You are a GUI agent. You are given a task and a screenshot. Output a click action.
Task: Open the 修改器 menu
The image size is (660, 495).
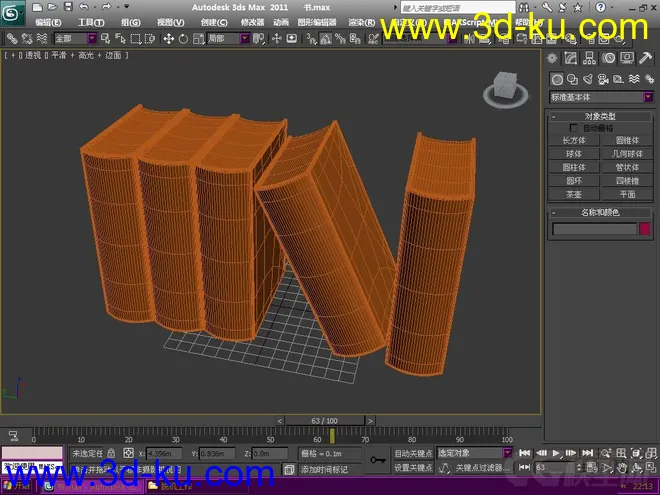click(x=252, y=22)
